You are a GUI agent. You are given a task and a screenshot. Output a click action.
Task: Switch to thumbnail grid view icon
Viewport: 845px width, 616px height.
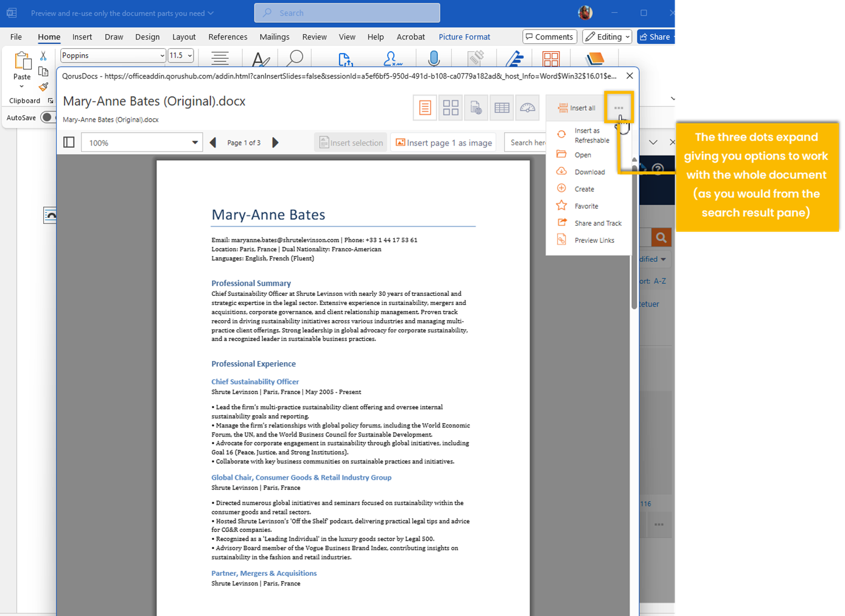point(451,108)
